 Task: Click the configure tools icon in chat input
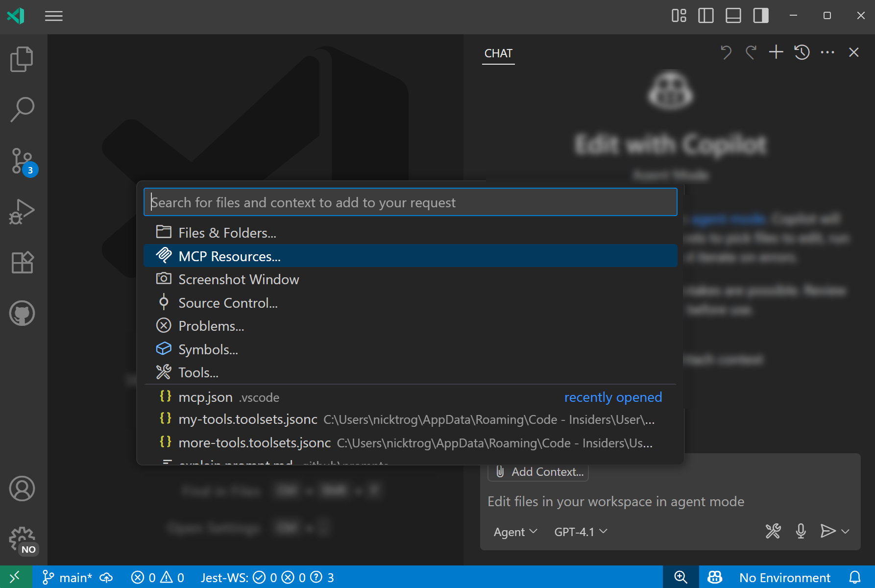(x=773, y=531)
